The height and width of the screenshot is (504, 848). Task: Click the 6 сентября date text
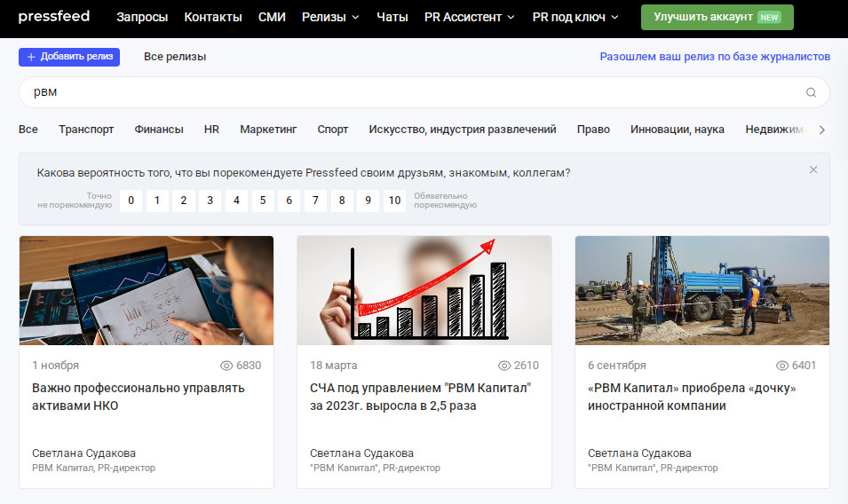point(617,366)
